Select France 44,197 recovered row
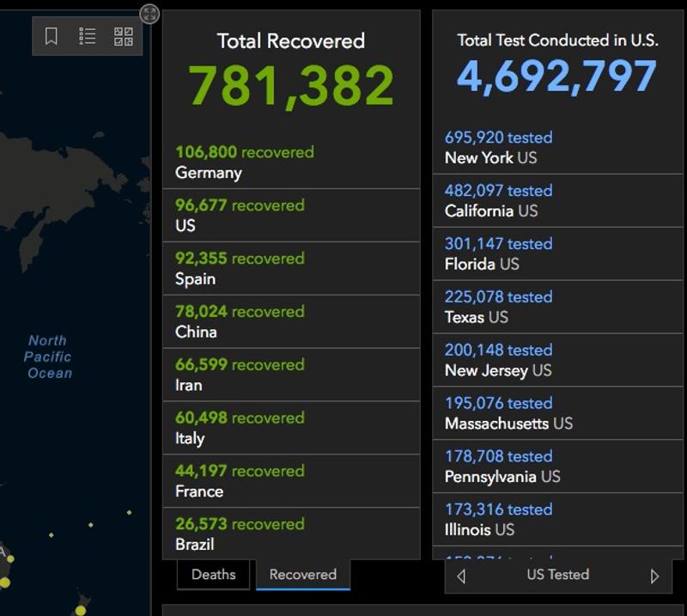The image size is (687, 616). pos(291,481)
